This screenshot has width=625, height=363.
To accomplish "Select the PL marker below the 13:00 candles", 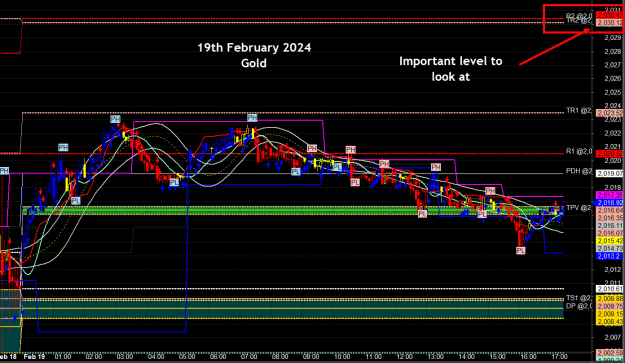I will (423, 214).
